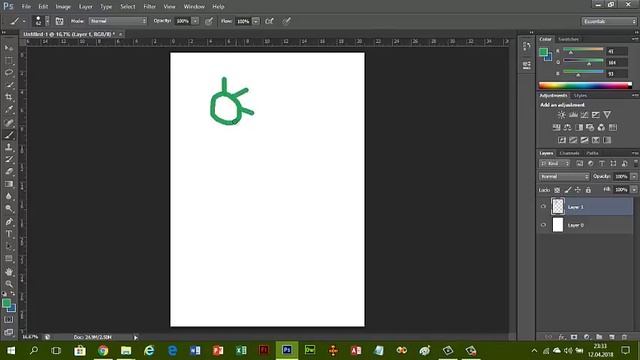Image resolution: width=640 pixels, height=360 pixels.
Task: Open layer filter Kind dropdown
Action: coord(554,164)
